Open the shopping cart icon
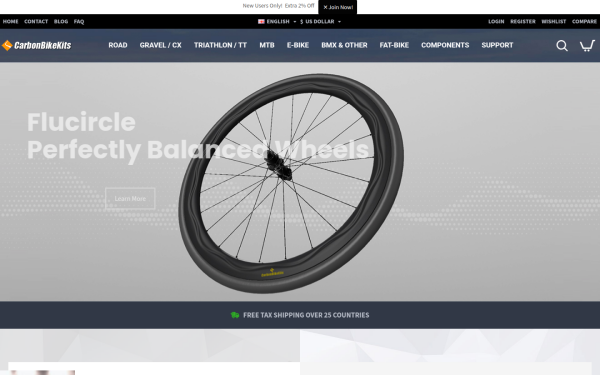This screenshot has height=375, width=600. (587, 46)
